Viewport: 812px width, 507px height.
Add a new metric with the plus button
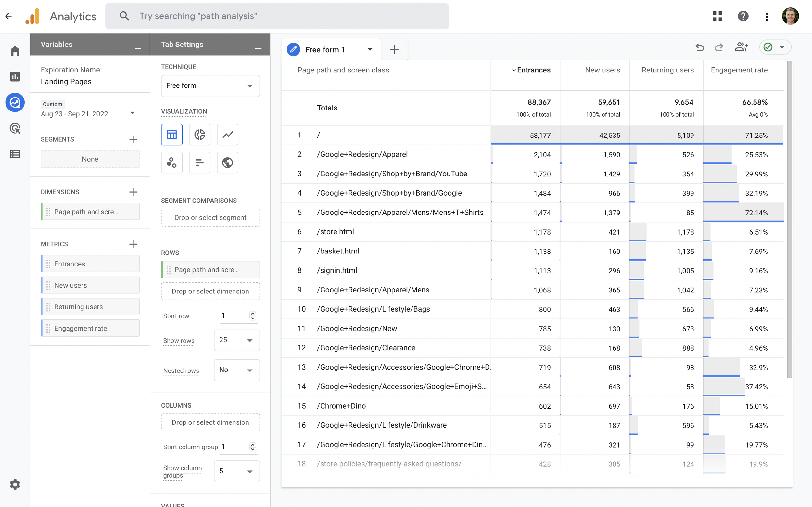[133, 244]
